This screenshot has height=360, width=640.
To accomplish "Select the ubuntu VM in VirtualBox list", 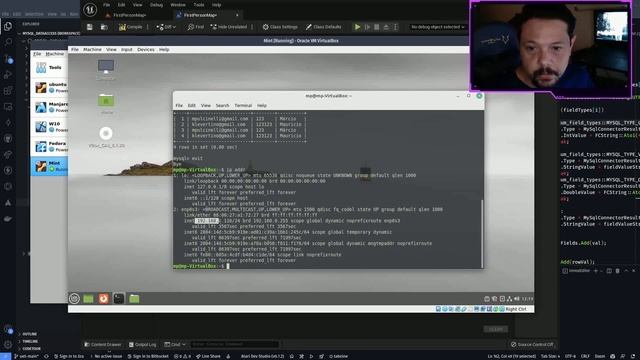I will pos(49,87).
